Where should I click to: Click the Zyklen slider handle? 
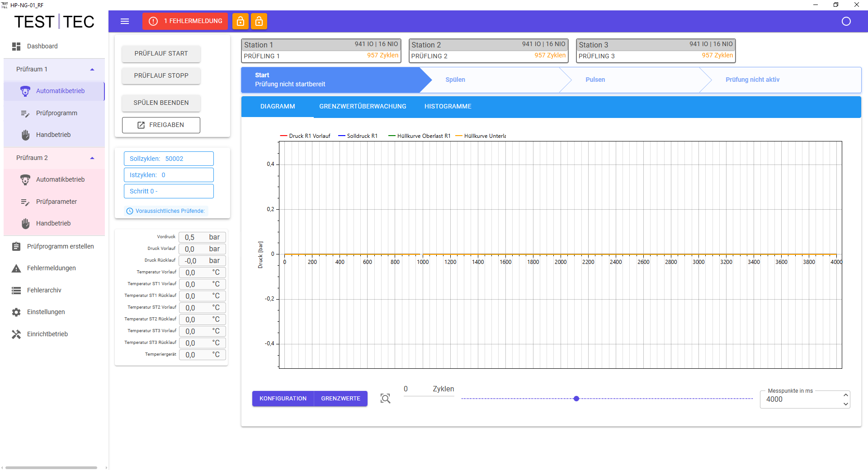click(576, 399)
